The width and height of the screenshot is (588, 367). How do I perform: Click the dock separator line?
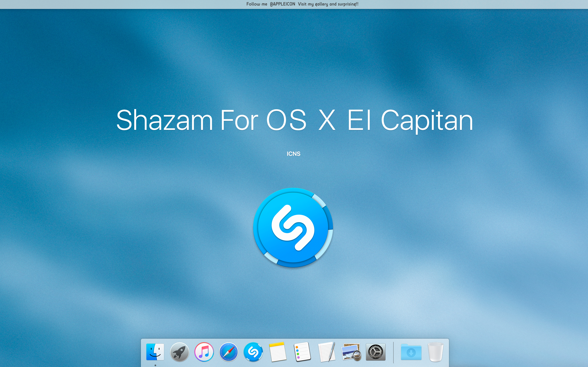(x=393, y=353)
